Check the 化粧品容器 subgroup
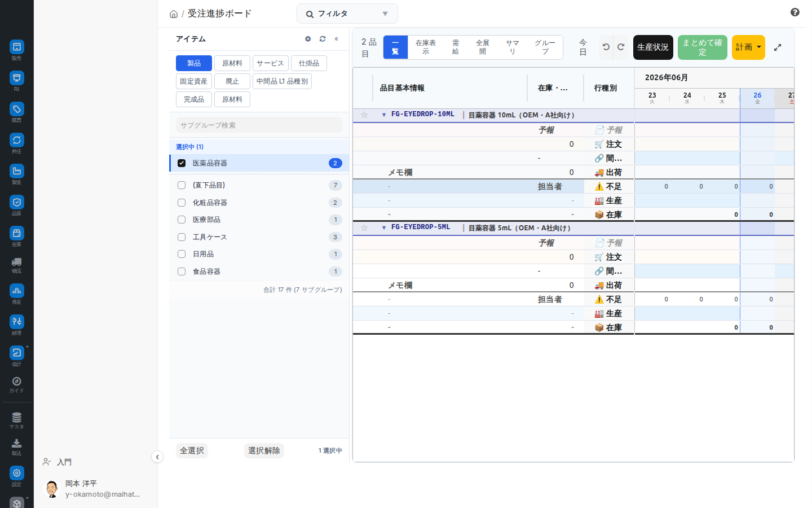 point(182,203)
